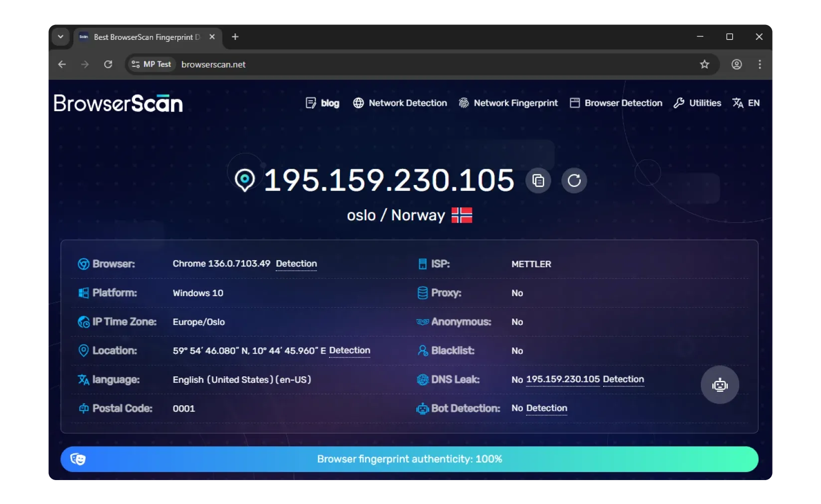
Task: Click the server icon next to ISP
Action: click(423, 264)
